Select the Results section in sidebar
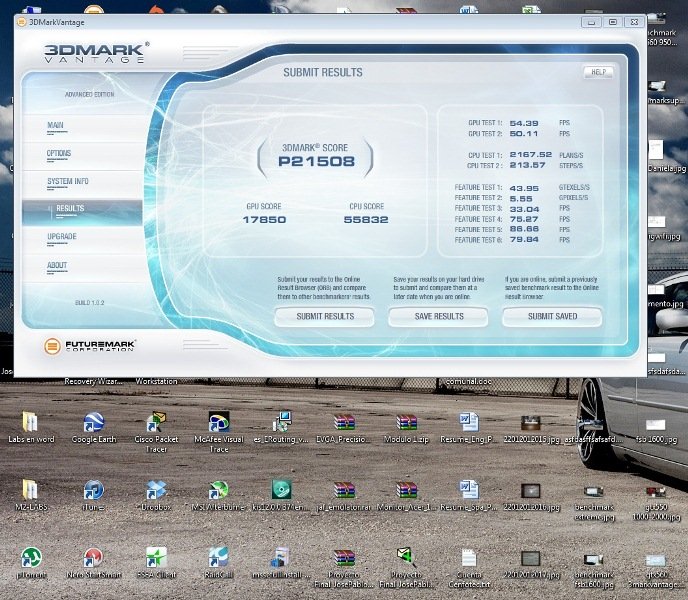 tap(82, 212)
